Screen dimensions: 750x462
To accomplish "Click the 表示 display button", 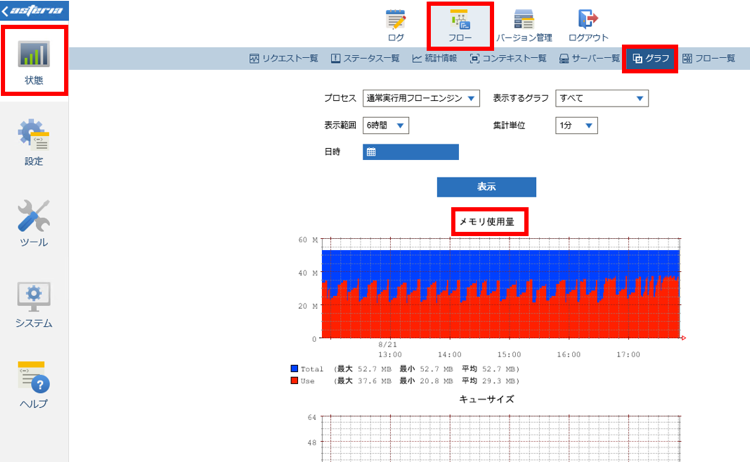I will click(x=486, y=187).
